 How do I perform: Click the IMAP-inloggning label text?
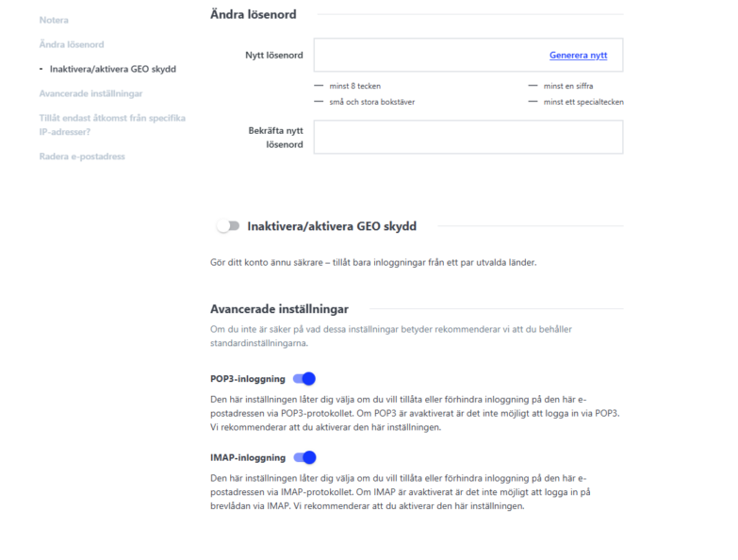pos(247,457)
